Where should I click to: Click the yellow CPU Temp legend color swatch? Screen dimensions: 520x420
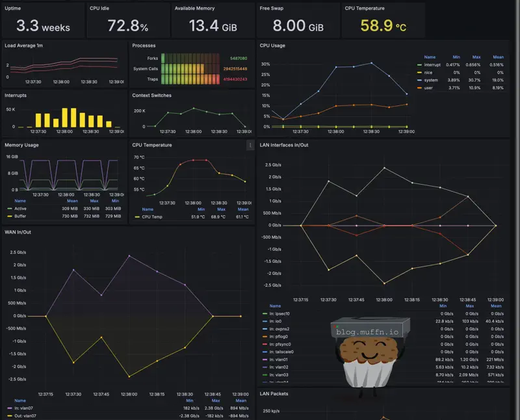click(x=136, y=217)
